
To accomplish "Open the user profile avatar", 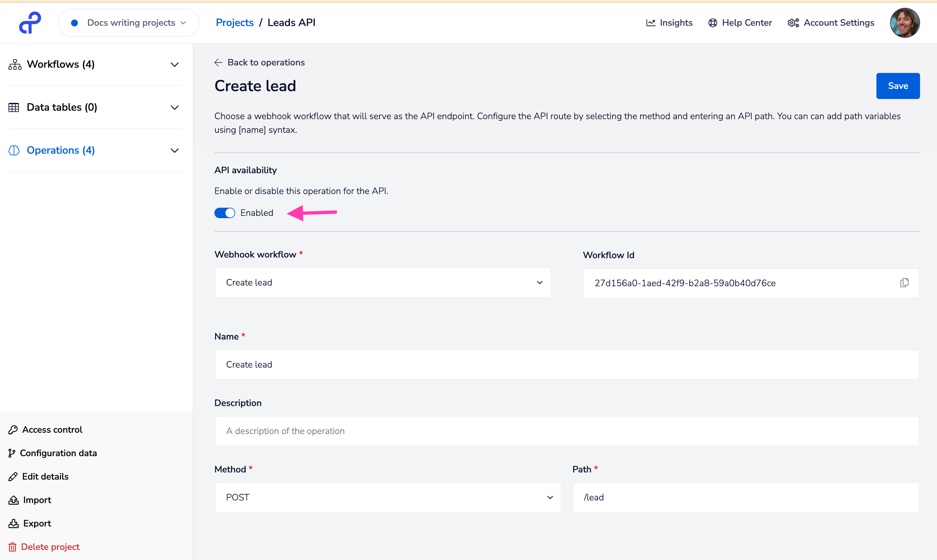I will coord(904,23).
